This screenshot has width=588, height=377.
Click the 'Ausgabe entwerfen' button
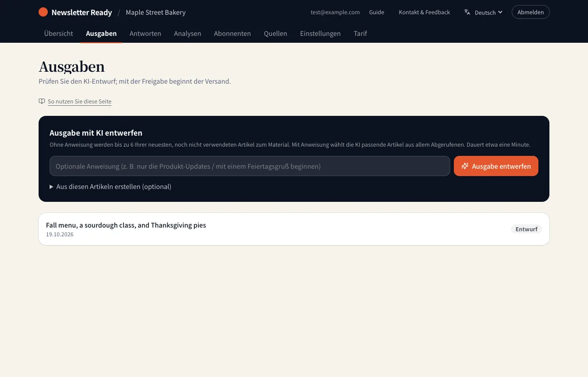[496, 166]
